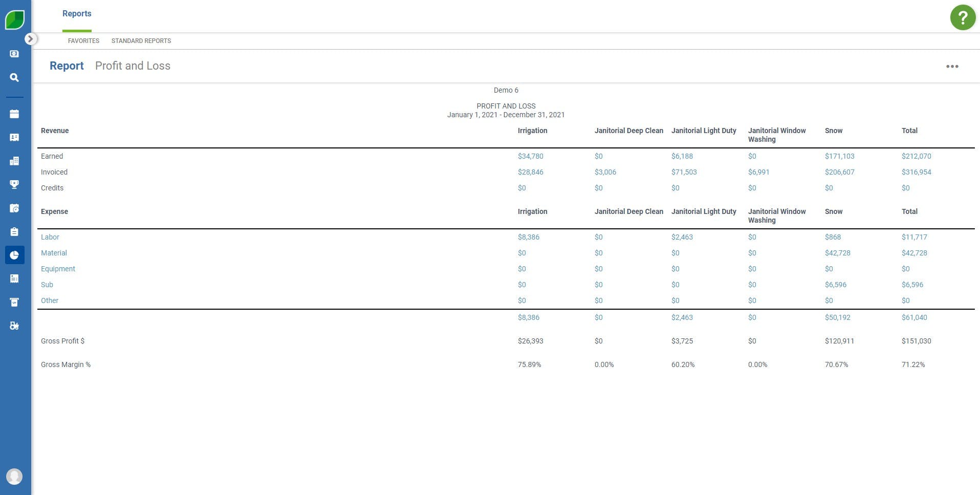Viewport: 980px width, 495px height.
Task: Select the Work Tickets clipboard icon
Action: [x=14, y=231]
